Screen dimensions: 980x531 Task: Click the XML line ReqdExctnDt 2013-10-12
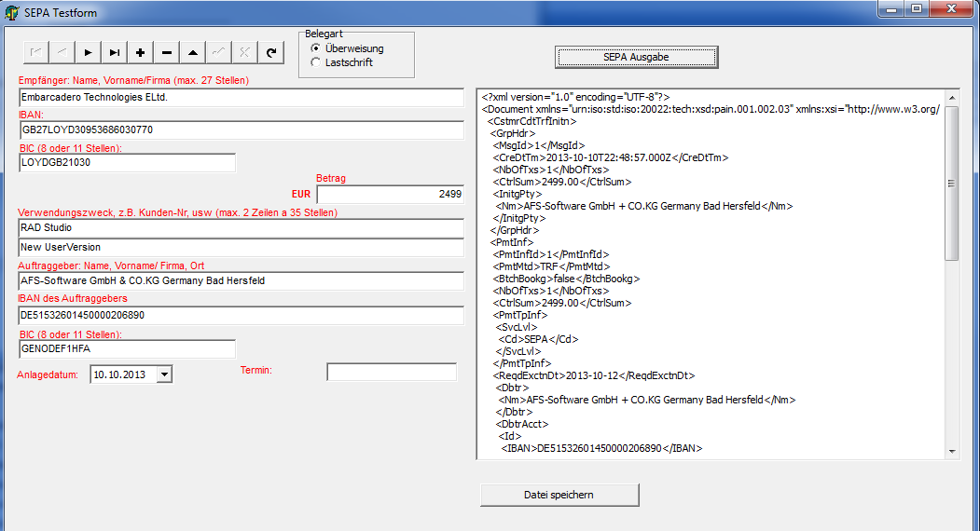[x=594, y=375]
